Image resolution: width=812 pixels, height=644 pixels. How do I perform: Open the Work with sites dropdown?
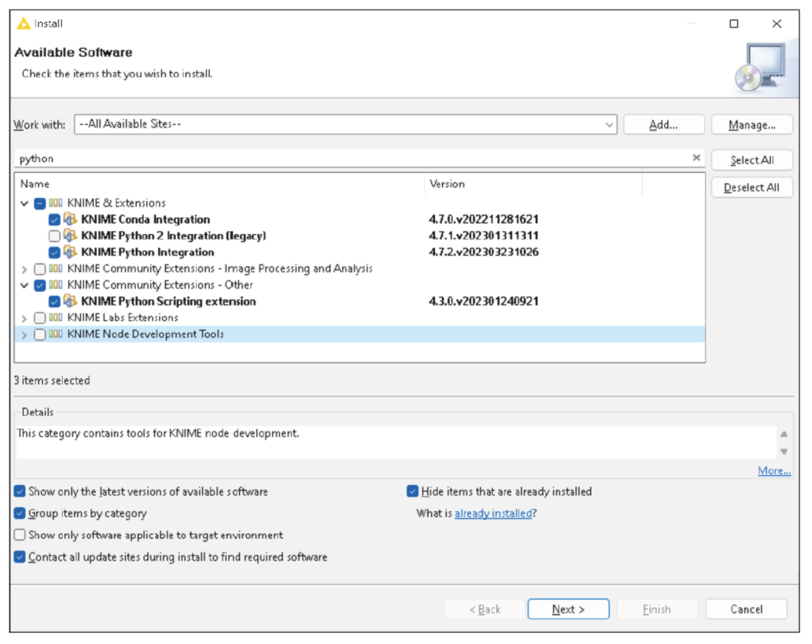click(609, 124)
